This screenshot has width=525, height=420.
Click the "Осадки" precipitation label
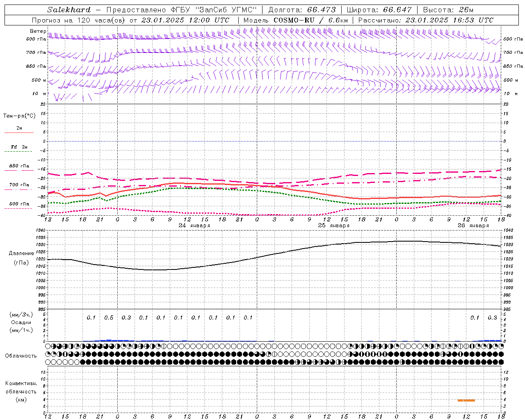click(21, 322)
